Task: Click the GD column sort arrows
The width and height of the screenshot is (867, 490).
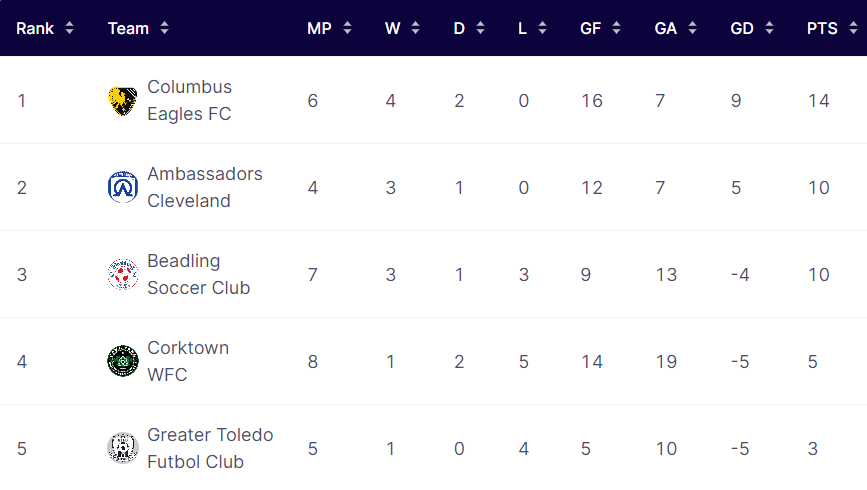Action: click(769, 28)
